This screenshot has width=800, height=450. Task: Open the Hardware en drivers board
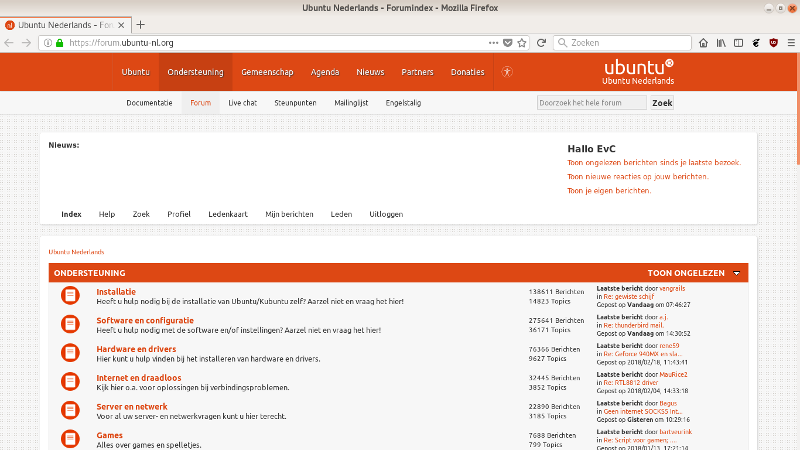(129, 349)
